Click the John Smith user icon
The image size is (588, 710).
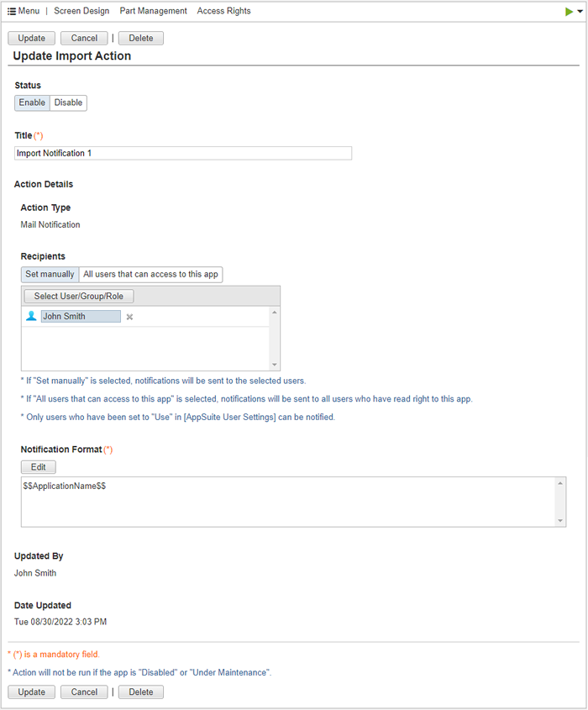click(31, 316)
